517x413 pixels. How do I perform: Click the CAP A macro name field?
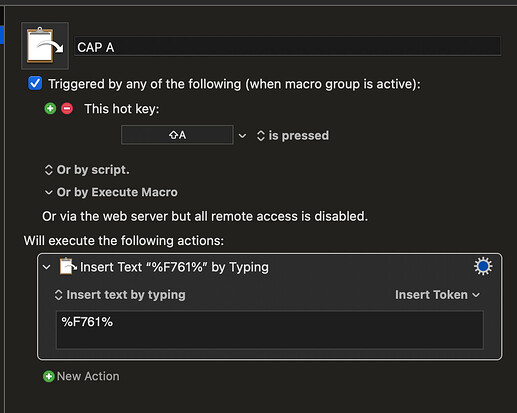click(x=287, y=47)
